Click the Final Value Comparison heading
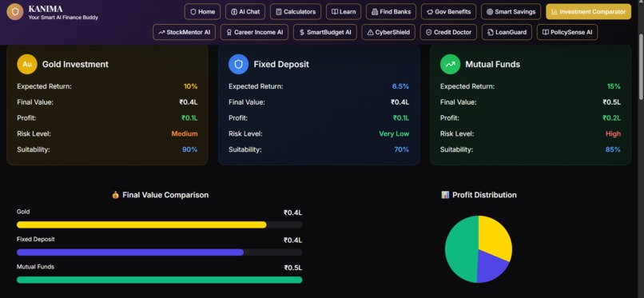644x298 pixels. (x=165, y=195)
